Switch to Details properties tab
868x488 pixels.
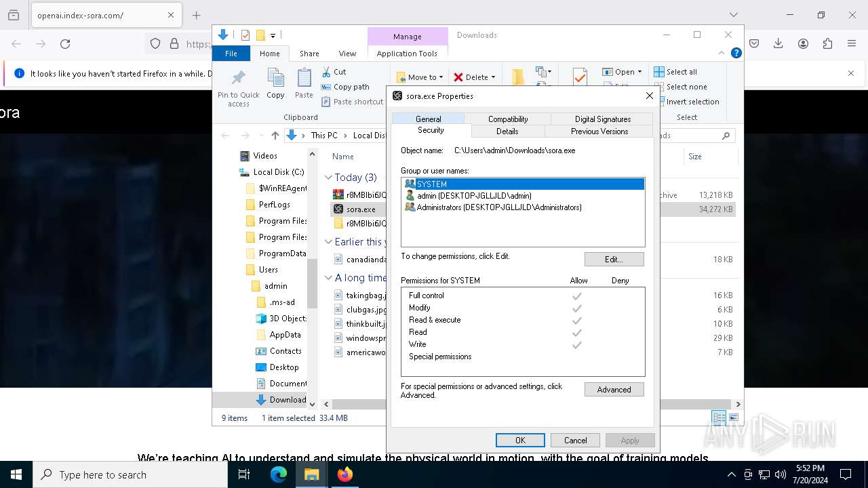point(507,131)
